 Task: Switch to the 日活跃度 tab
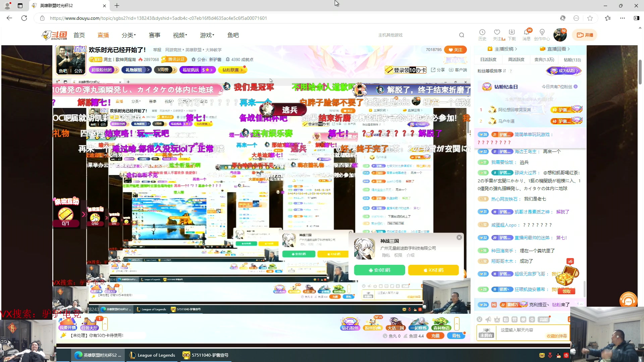pos(488,60)
